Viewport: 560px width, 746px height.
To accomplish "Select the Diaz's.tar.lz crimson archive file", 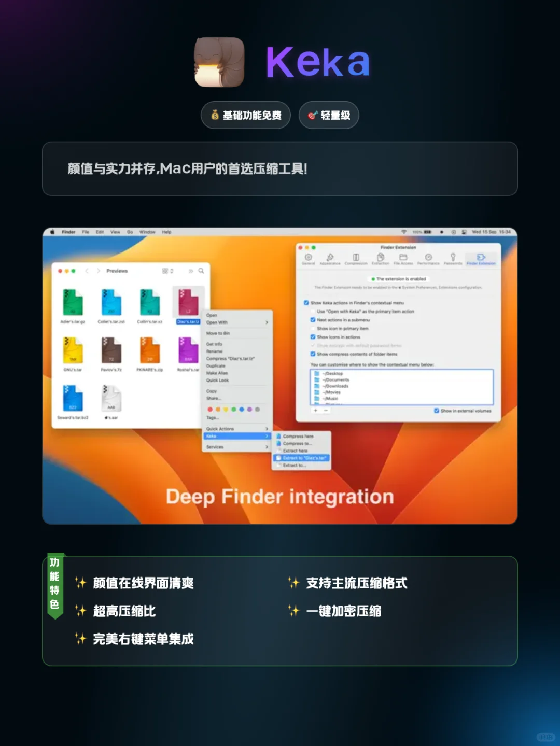I will pos(188,303).
